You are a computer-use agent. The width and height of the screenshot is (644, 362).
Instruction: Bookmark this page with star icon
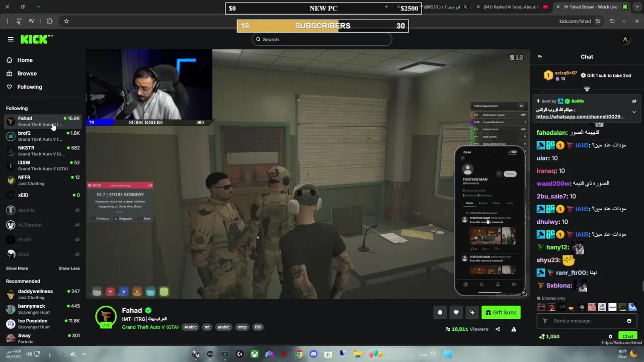tap(66, 21)
